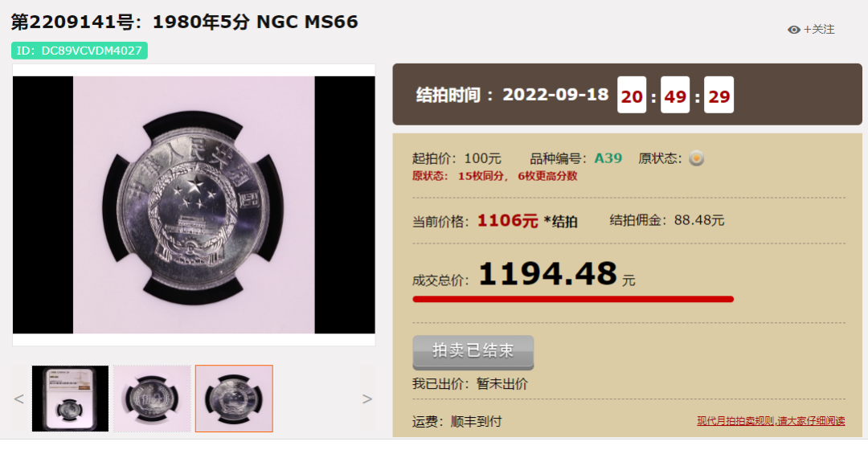Select the highlighted emblem-side thumbnail

tap(234, 399)
